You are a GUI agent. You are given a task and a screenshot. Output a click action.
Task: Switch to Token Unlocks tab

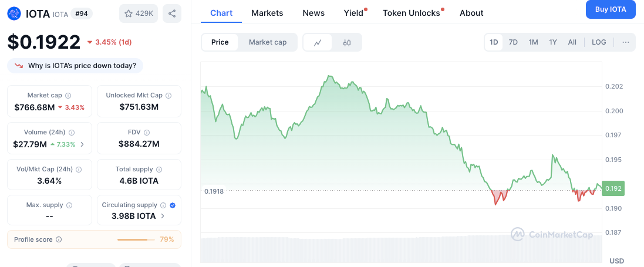[411, 13]
